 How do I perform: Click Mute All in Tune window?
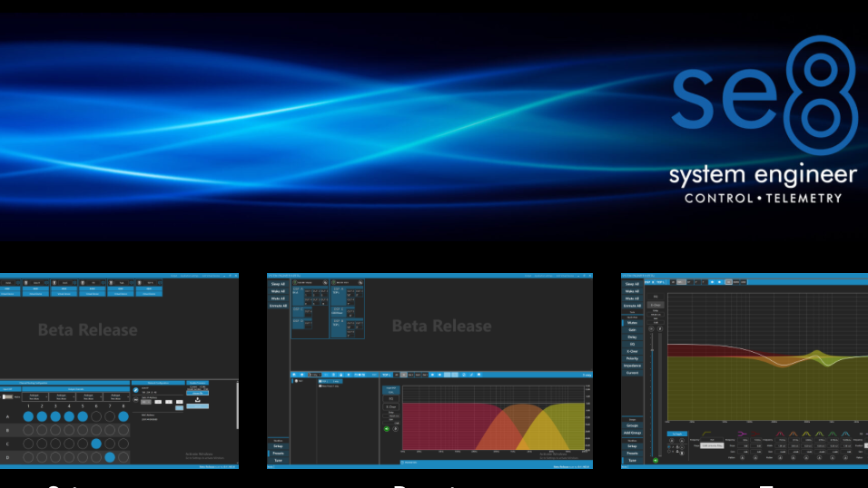coord(632,298)
